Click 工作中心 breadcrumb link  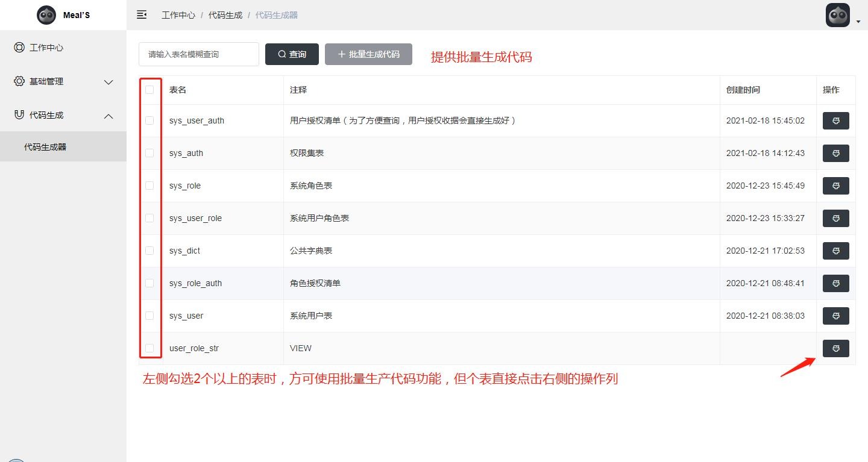point(178,15)
